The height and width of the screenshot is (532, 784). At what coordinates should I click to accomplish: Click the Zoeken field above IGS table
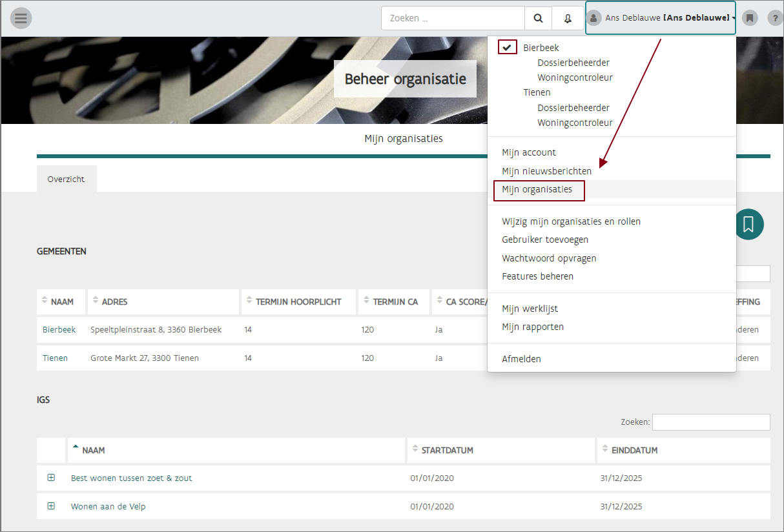[x=710, y=422]
